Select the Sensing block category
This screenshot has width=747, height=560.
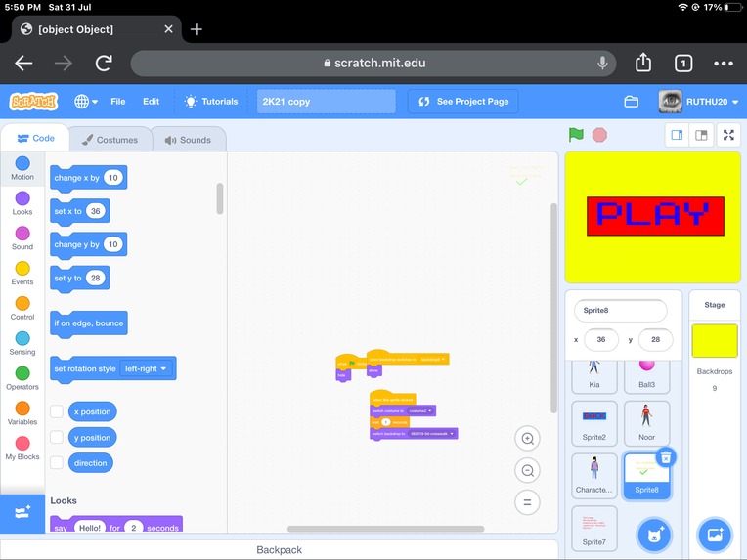22,343
